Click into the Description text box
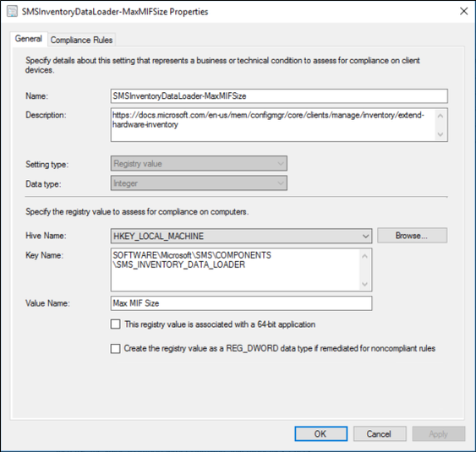Viewport: 476px width, 452px height. coord(279,125)
